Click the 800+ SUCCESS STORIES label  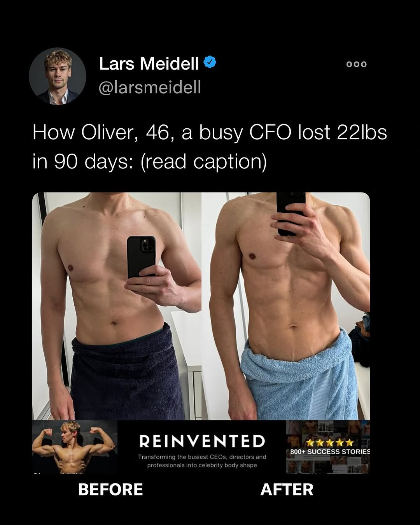click(330, 452)
